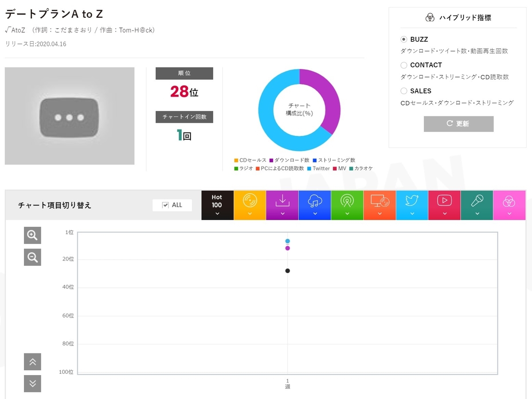
Task: Open the video thumbnail placeholder
Action: pos(70,116)
